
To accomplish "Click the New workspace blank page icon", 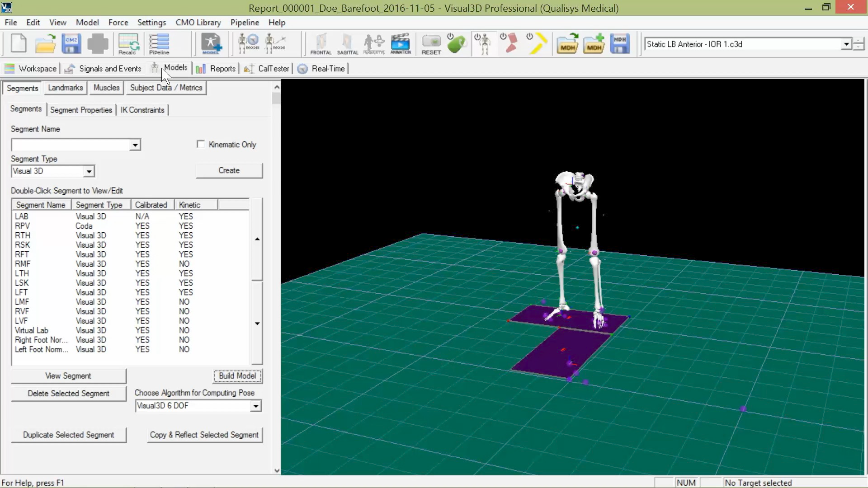I will 19,44.
